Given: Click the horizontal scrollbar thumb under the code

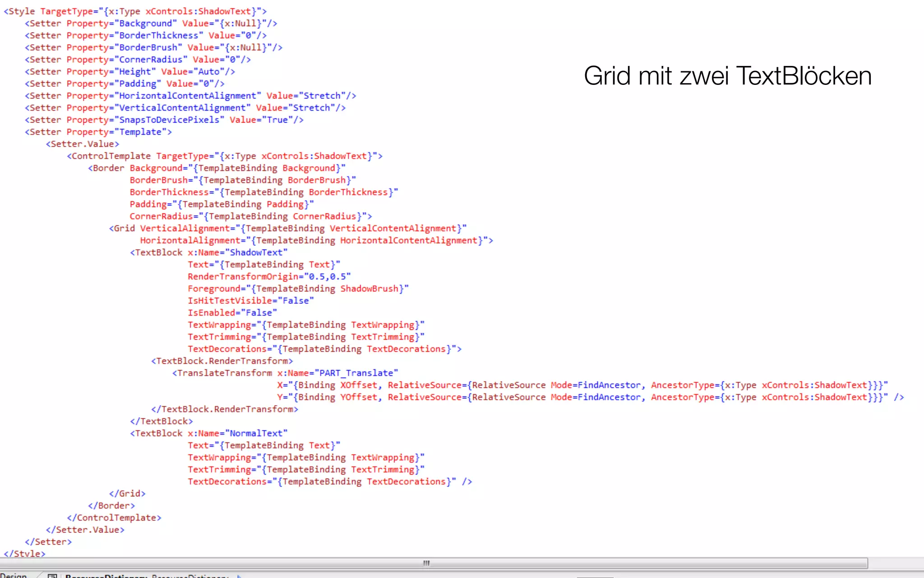Looking at the screenshot, I should (x=434, y=563).
